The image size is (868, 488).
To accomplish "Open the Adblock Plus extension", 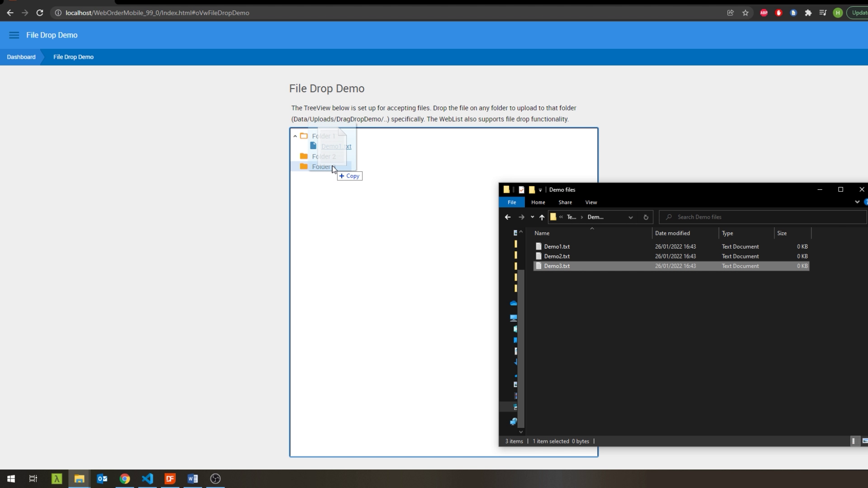I will pyautogui.click(x=764, y=13).
